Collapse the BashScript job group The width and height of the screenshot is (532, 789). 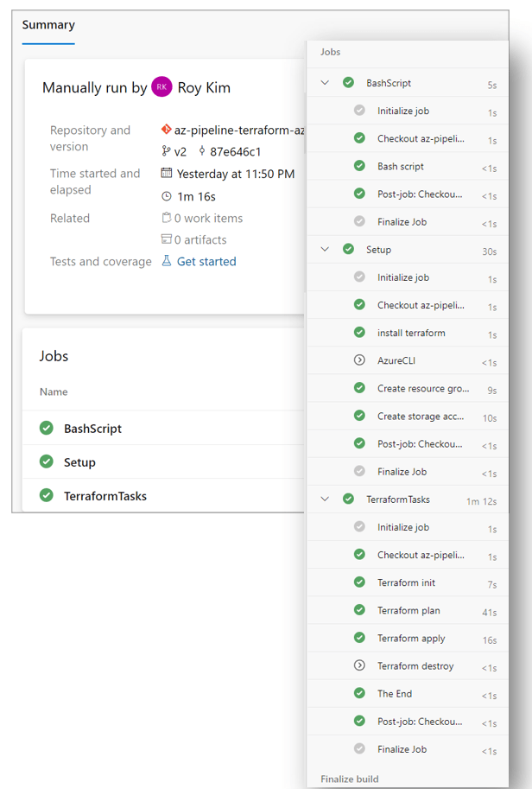pos(326,83)
